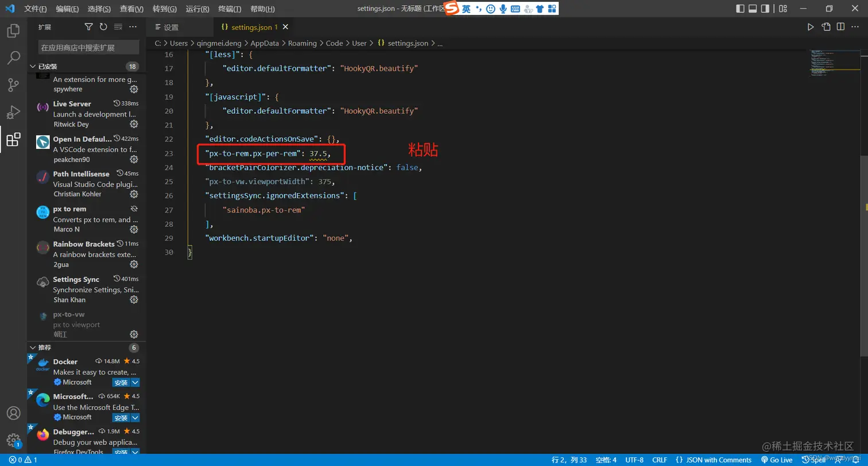Install the Docker extension
Viewport: 868px width, 466px height.
point(121,383)
